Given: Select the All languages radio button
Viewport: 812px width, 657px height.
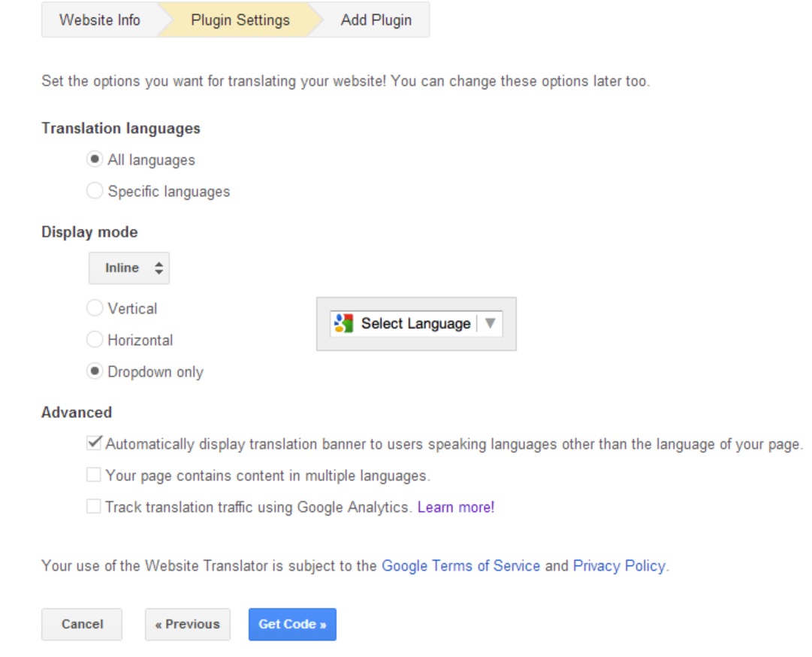Looking at the screenshot, I should 95,159.
